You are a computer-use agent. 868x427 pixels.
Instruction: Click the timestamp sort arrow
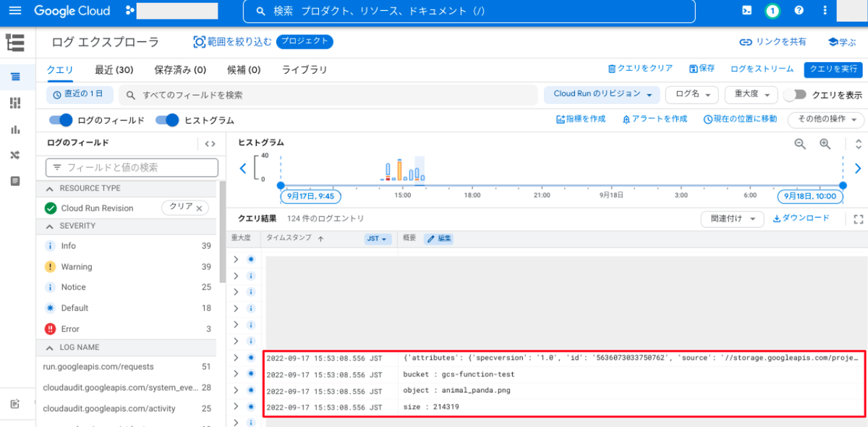pyautogui.click(x=321, y=238)
